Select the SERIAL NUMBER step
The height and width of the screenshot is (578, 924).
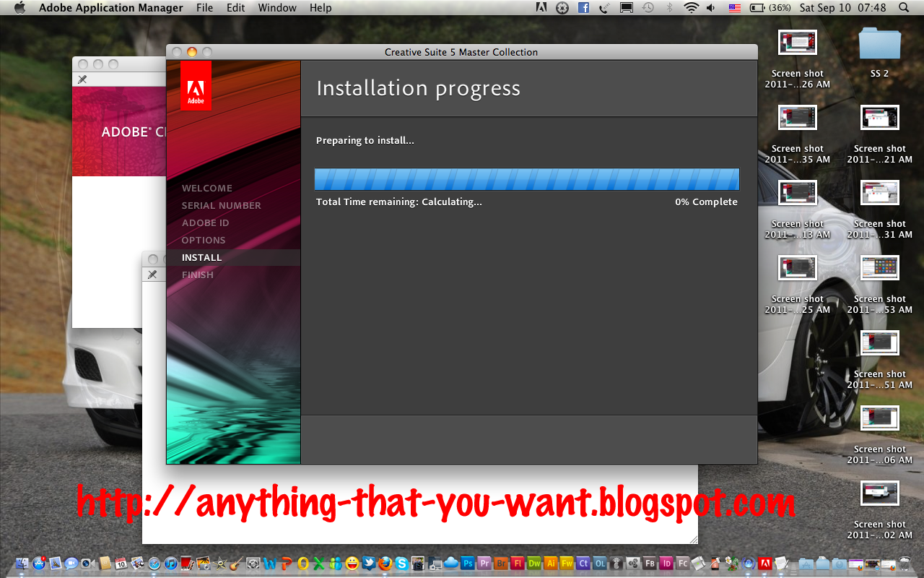coord(222,205)
